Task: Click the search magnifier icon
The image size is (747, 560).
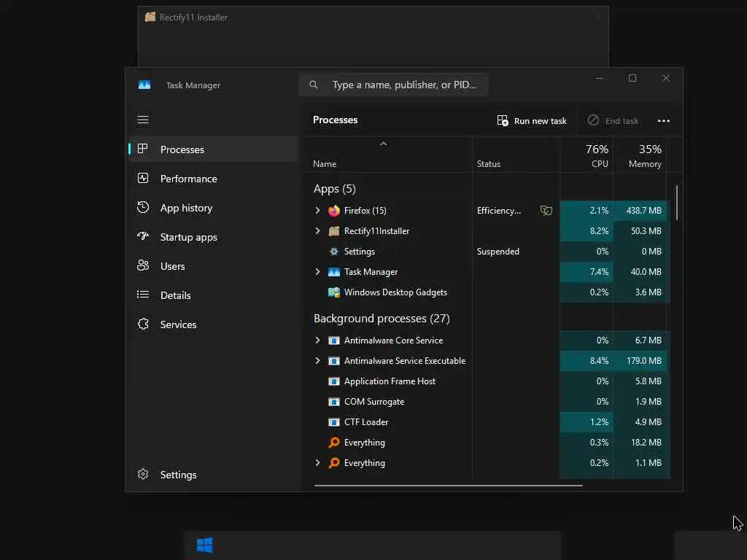Action: [x=314, y=85]
